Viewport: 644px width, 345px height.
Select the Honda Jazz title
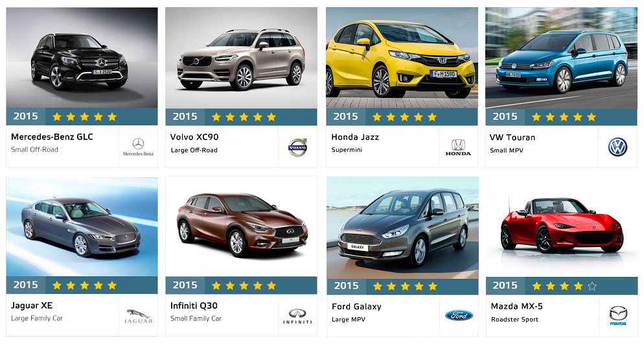click(355, 137)
